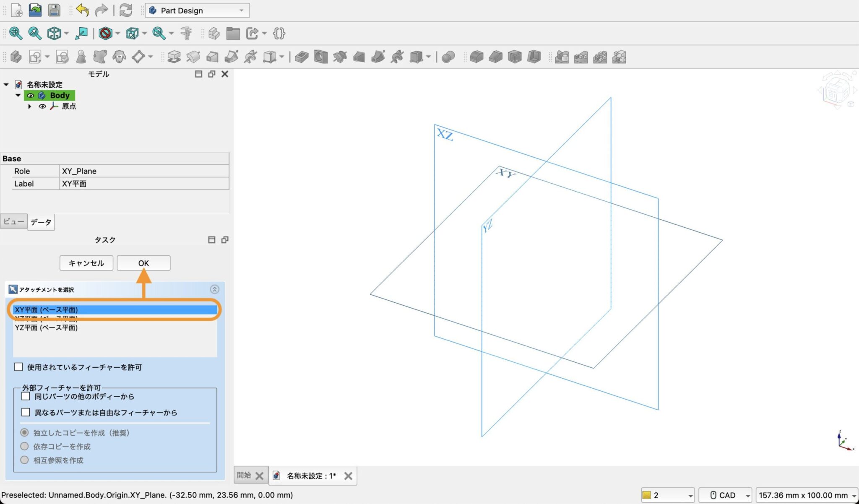Expand the 原点 tree node

(x=30, y=107)
